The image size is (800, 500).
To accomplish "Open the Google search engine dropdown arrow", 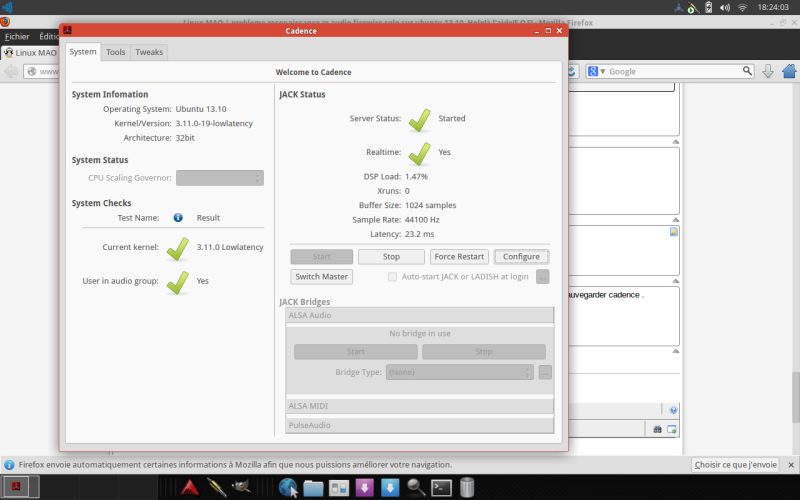I will [603, 71].
